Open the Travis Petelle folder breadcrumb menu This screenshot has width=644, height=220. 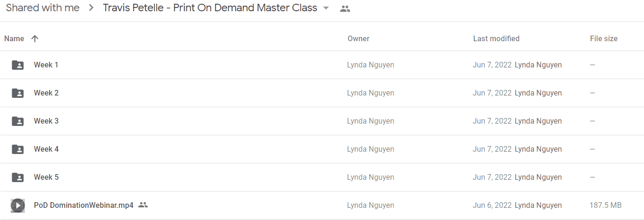pos(210,8)
